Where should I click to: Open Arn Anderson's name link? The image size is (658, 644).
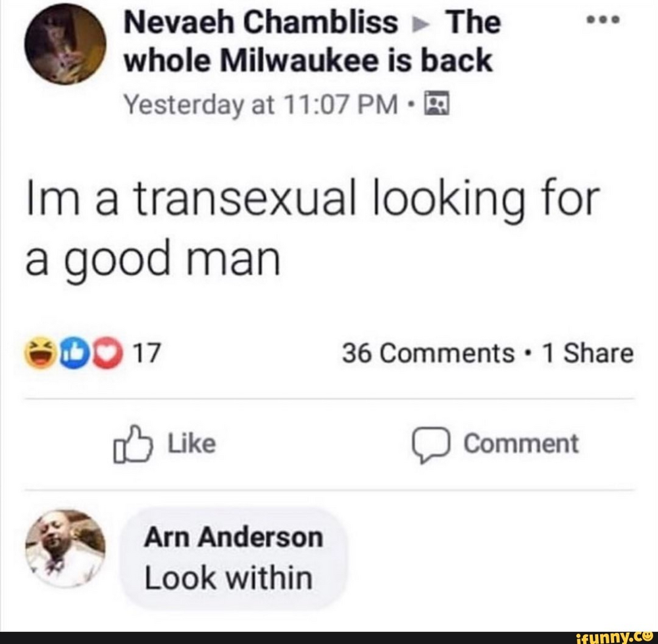[x=234, y=537]
